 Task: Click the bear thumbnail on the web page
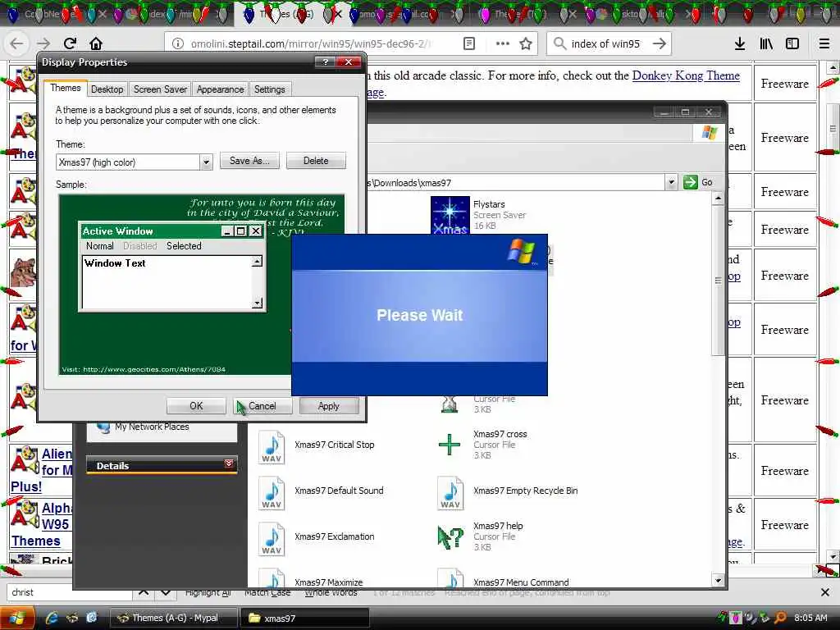pyautogui.click(x=23, y=272)
